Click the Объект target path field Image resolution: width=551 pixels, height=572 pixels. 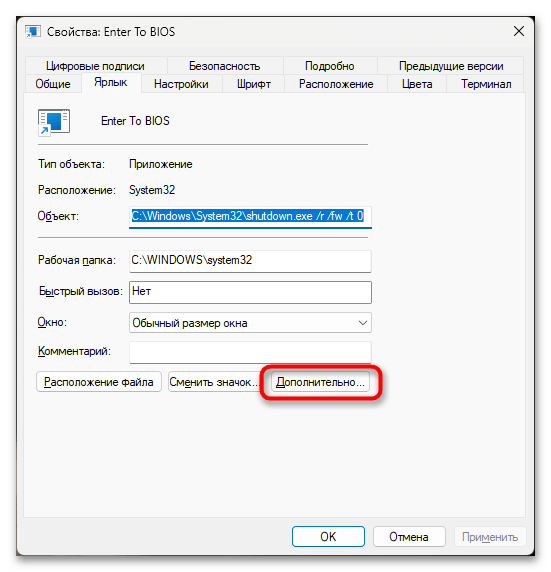(250, 217)
